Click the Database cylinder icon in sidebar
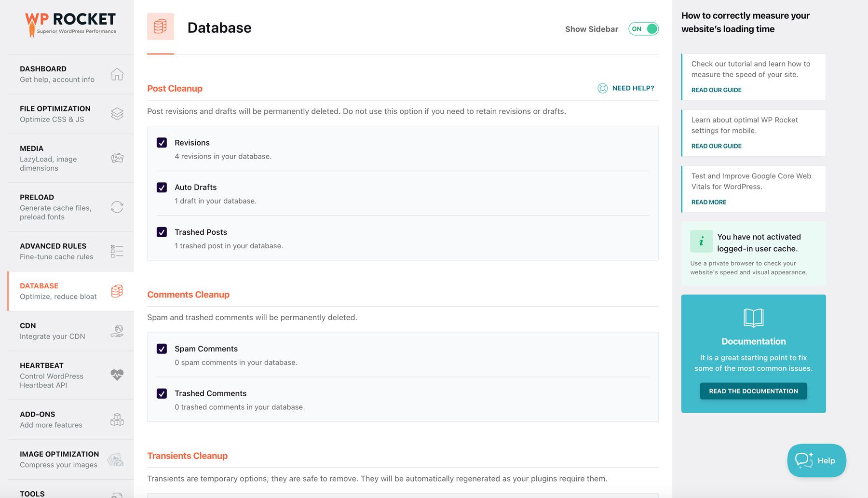This screenshot has height=498, width=868. pyautogui.click(x=117, y=291)
